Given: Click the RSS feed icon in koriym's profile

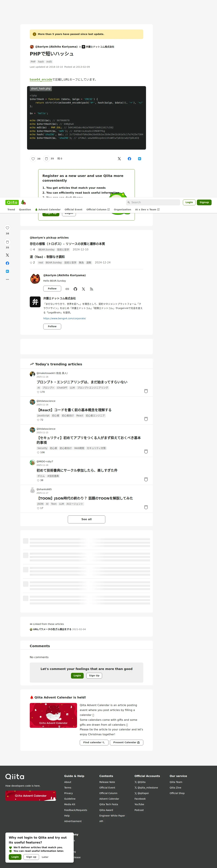Looking at the screenshot, I should [x=91, y=289].
